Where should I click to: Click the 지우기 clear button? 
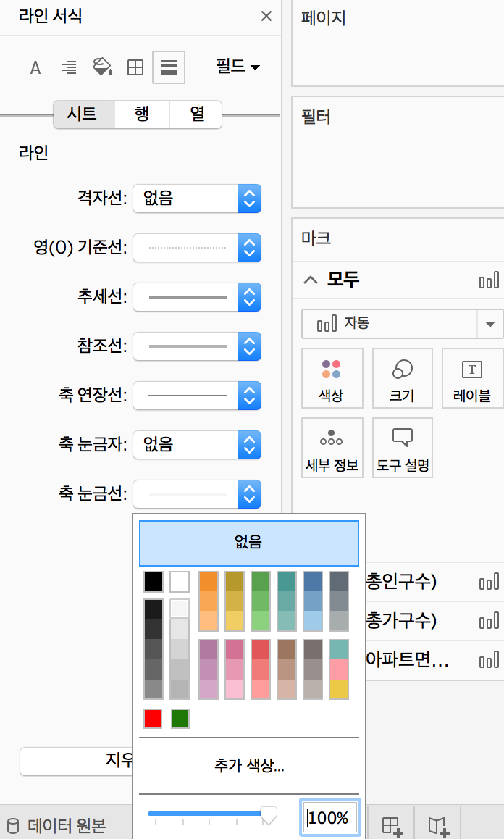click(76, 761)
